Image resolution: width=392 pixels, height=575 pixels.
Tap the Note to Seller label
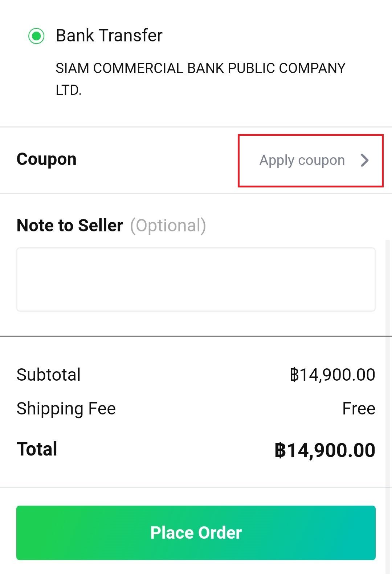coord(70,225)
